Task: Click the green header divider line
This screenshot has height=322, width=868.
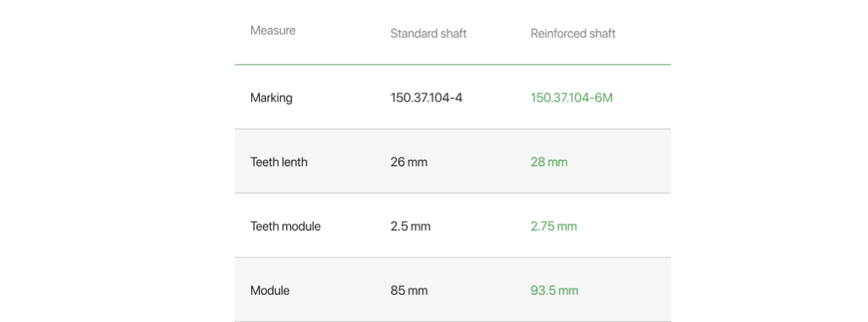Action: tap(452, 65)
